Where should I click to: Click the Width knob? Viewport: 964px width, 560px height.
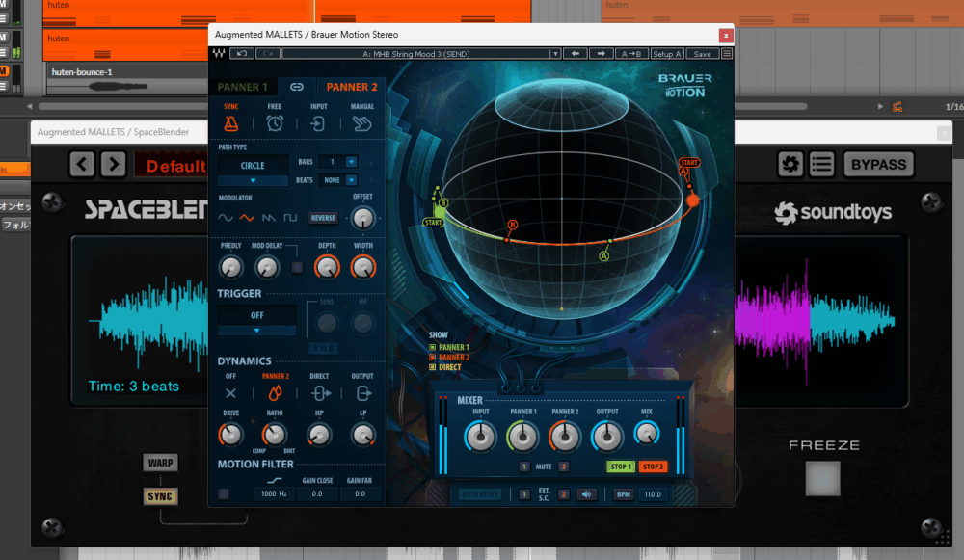362,267
